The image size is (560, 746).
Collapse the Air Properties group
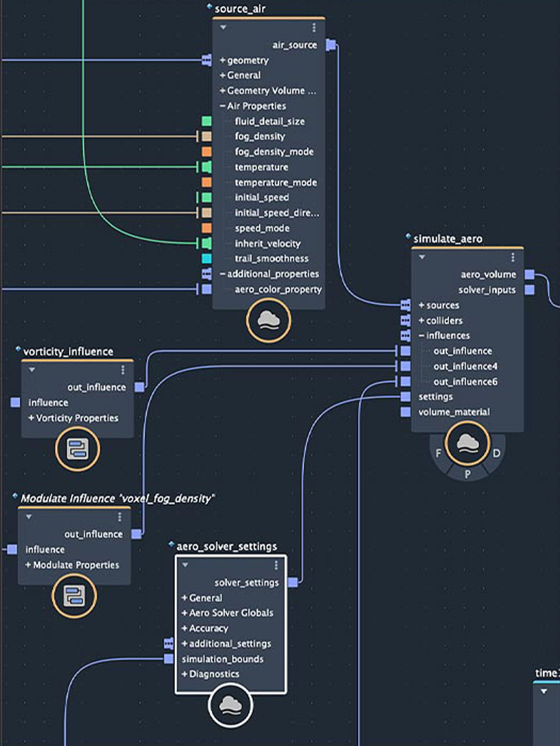point(222,106)
